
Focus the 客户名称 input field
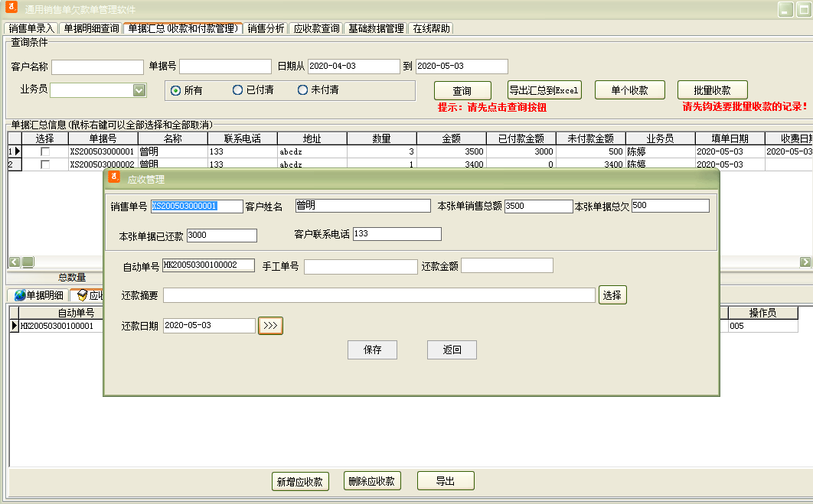[97, 67]
